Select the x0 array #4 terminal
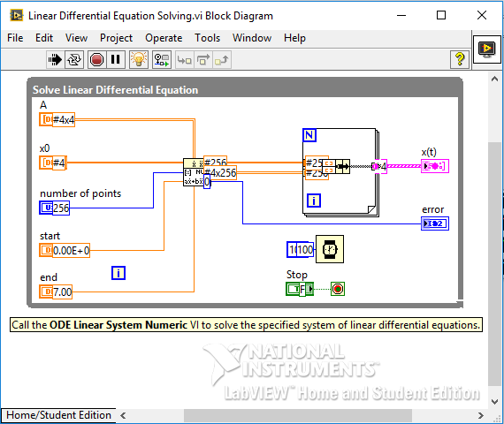Viewport: 504px width, 424px height. pos(53,163)
